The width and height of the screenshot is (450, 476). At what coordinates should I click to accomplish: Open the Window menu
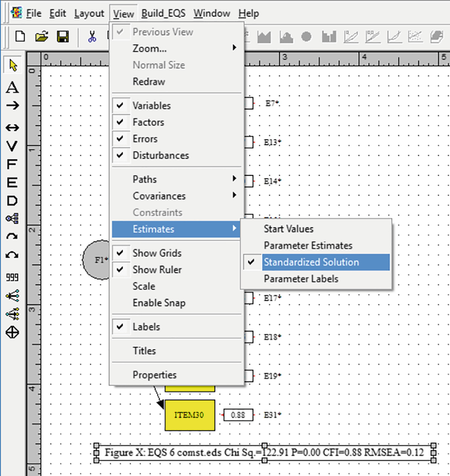point(212,13)
